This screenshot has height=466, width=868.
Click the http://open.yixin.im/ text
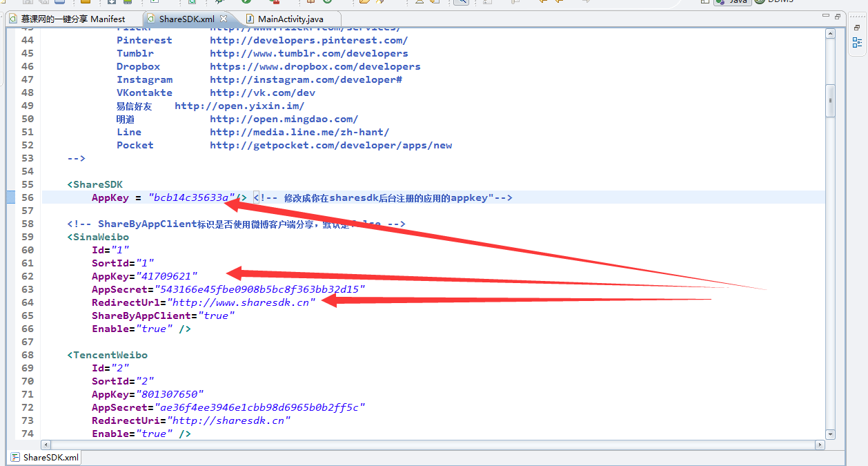(x=239, y=106)
